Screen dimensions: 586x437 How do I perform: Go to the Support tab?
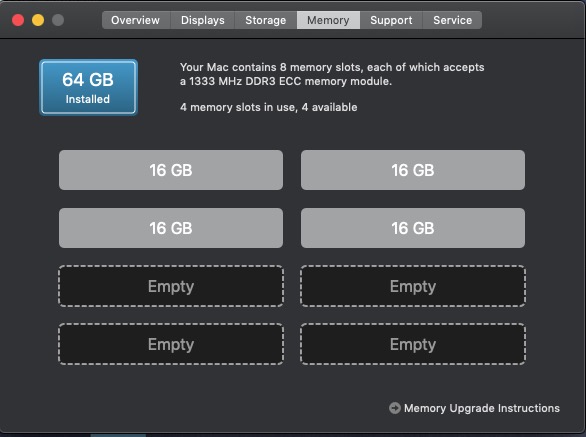391,20
